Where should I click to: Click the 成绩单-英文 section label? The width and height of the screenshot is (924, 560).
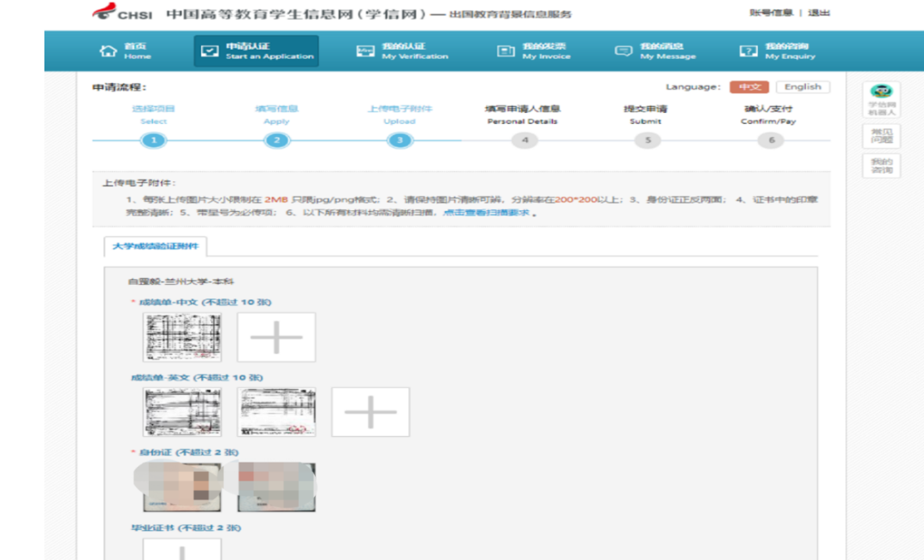tap(197, 377)
